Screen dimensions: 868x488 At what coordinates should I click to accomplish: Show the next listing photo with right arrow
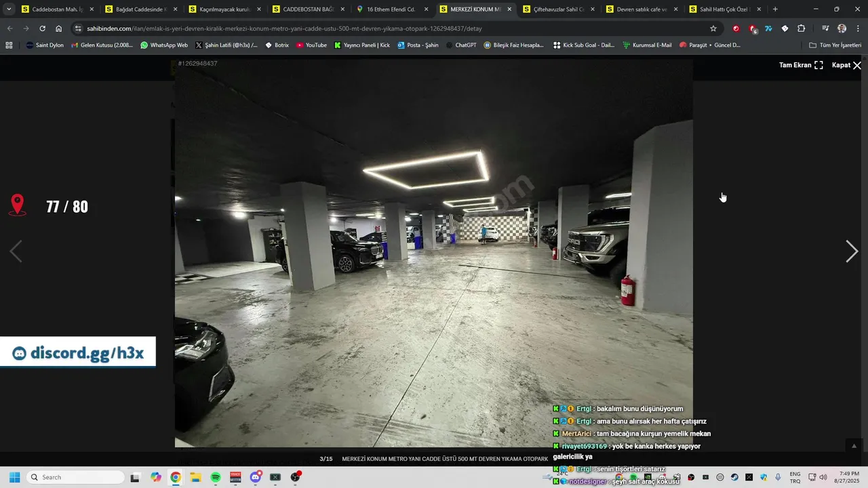[852, 251]
